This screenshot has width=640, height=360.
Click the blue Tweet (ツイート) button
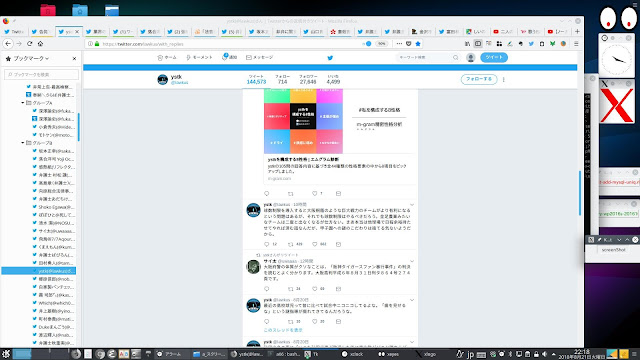(494, 58)
